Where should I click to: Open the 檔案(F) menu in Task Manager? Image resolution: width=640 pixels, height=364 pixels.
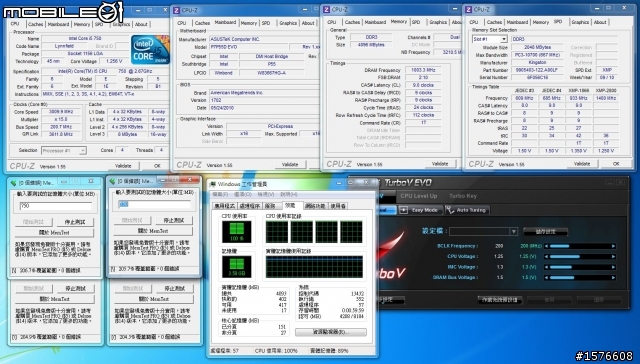[220, 195]
